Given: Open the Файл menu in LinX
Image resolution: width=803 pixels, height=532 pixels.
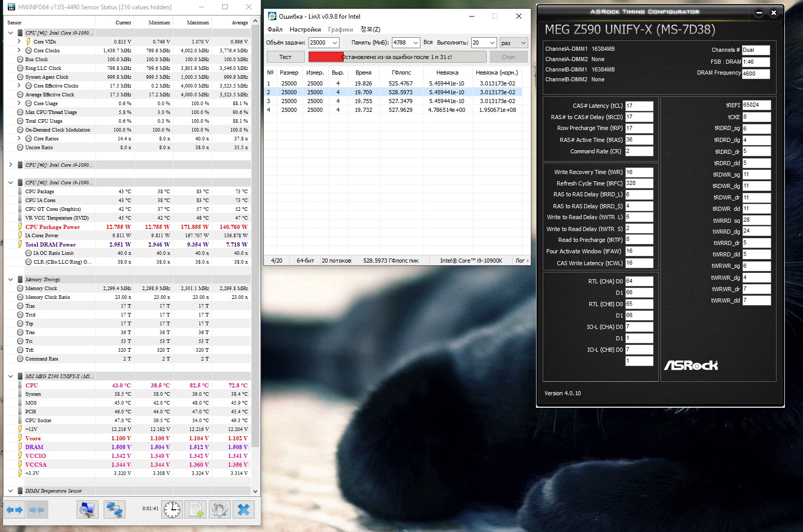Looking at the screenshot, I should pyautogui.click(x=275, y=30).
